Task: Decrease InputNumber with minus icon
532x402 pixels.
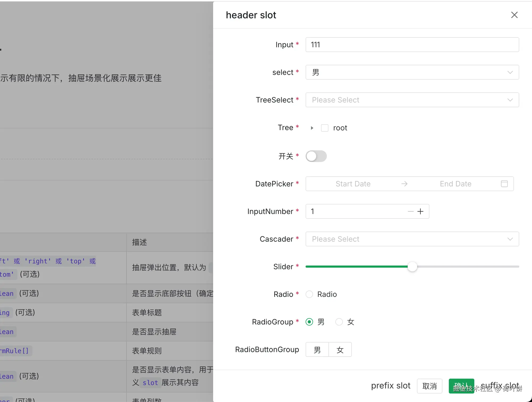Action: 411,211
